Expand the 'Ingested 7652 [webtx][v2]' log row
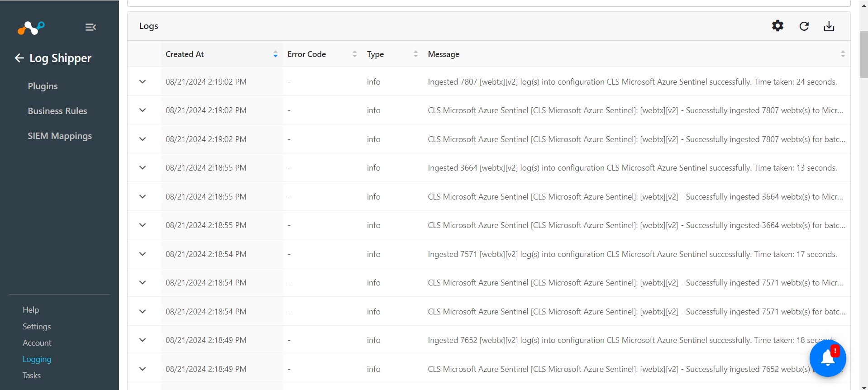 click(x=143, y=340)
